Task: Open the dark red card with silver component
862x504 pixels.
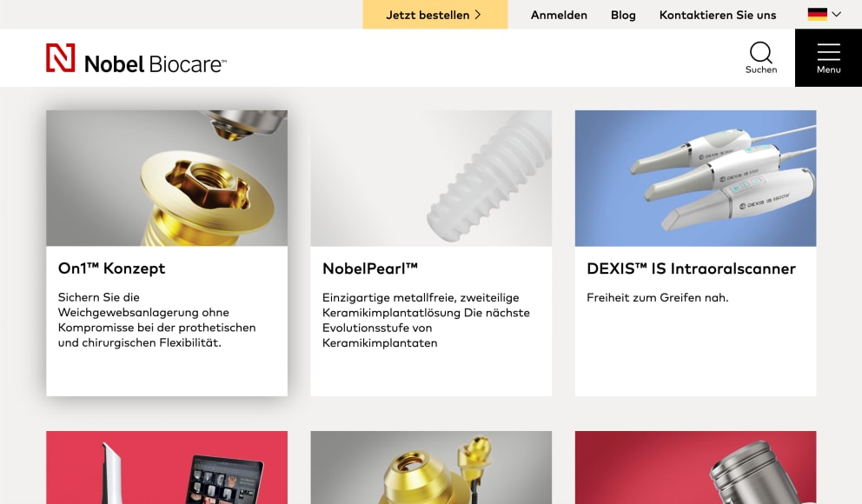Action: coord(695,468)
